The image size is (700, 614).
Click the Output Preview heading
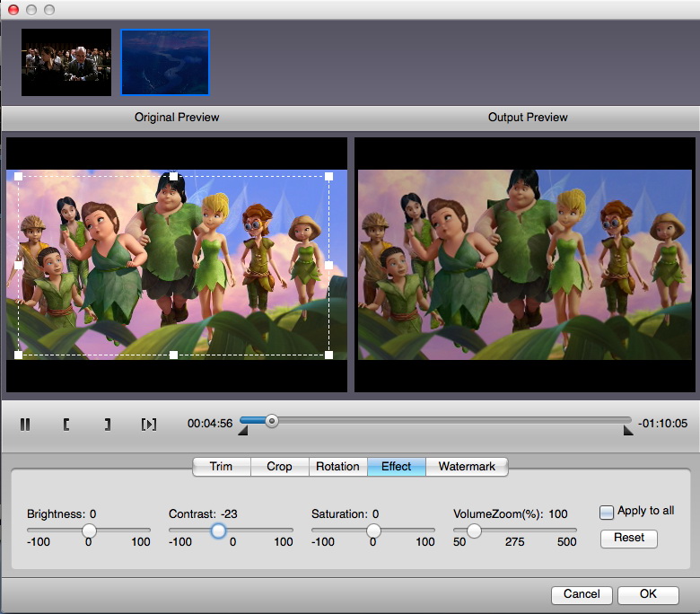528,118
